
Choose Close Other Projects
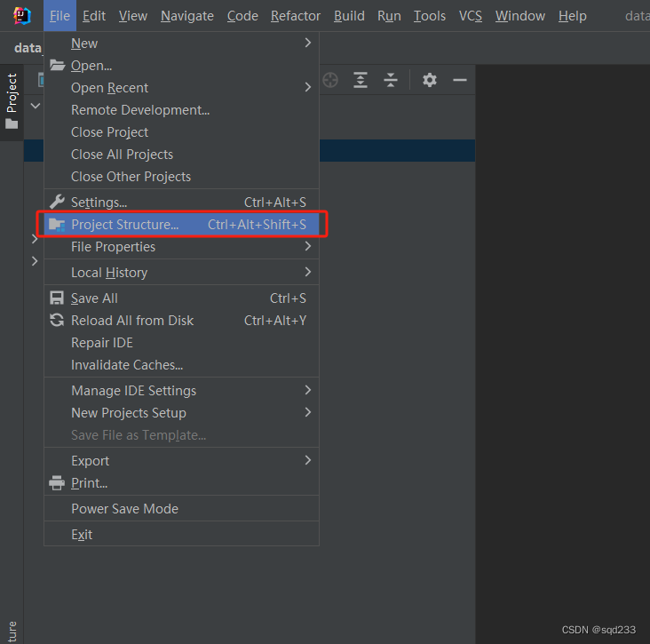click(181, 177)
